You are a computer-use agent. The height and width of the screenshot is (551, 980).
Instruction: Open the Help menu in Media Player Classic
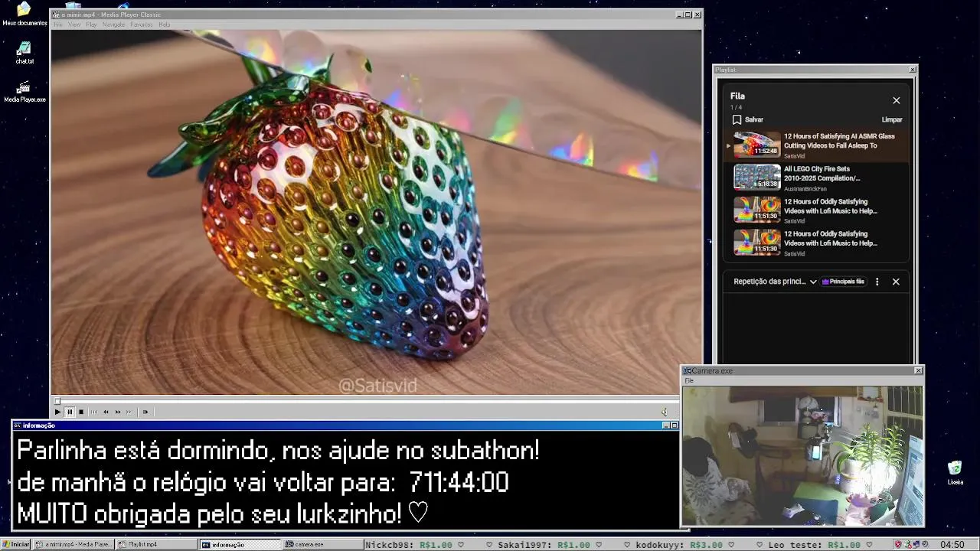(x=164, y=24)
